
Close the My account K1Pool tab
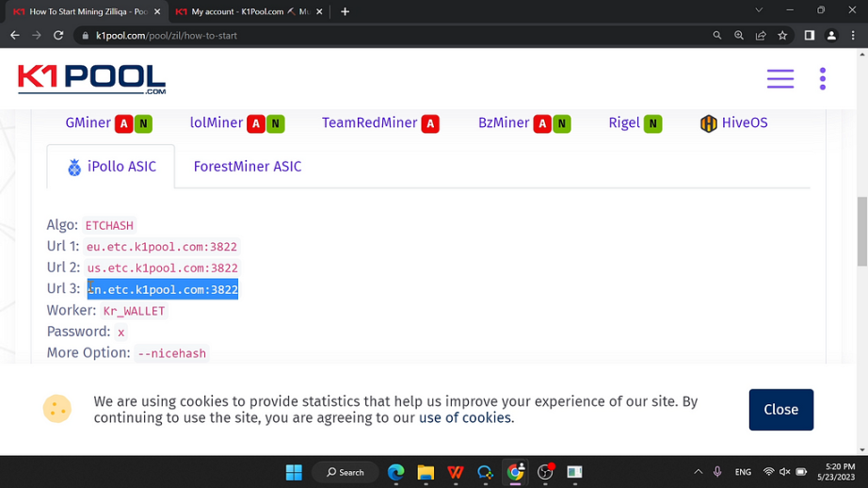point(319,11)
